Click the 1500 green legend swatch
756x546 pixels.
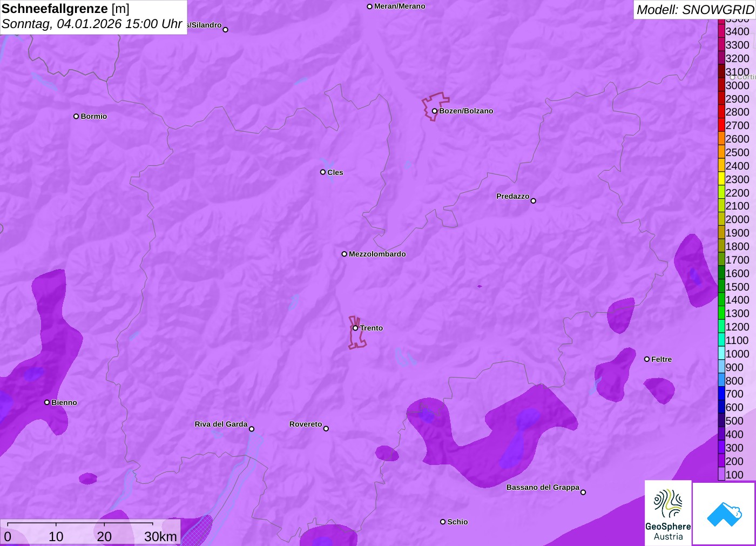tap(721, 287)
